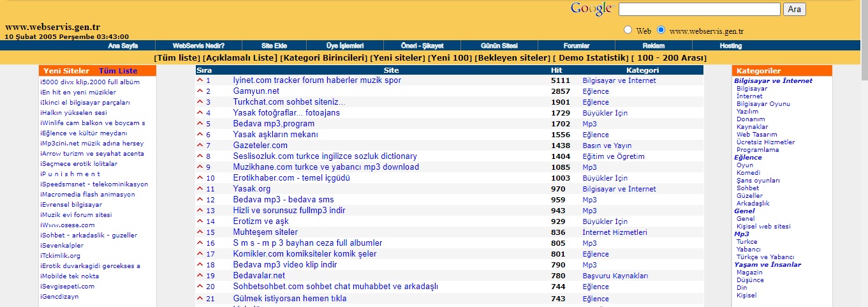This screenshot has height=307, width=868.
Task: Open Reklam menu item
Action: click(654, 46)
